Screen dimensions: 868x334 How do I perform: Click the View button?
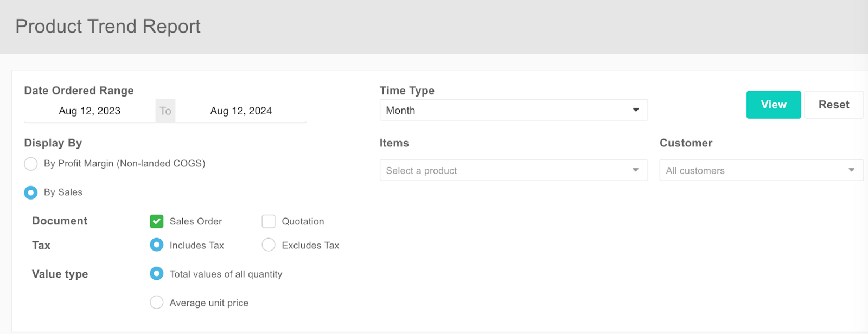(x=773, y=105)
